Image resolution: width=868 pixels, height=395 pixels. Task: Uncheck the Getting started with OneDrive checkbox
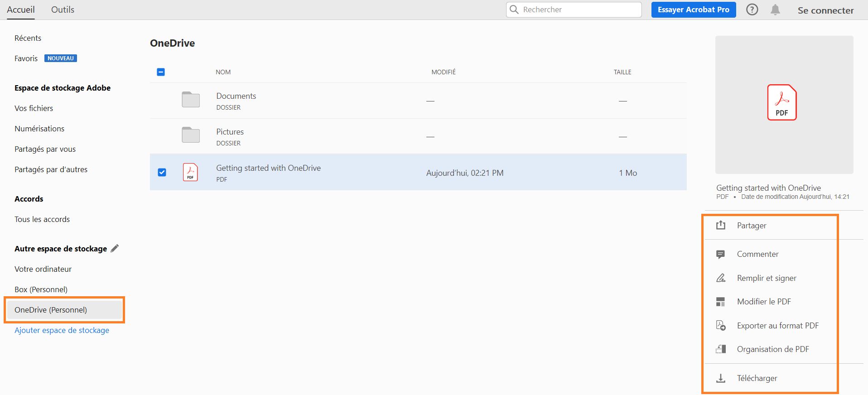162,172
